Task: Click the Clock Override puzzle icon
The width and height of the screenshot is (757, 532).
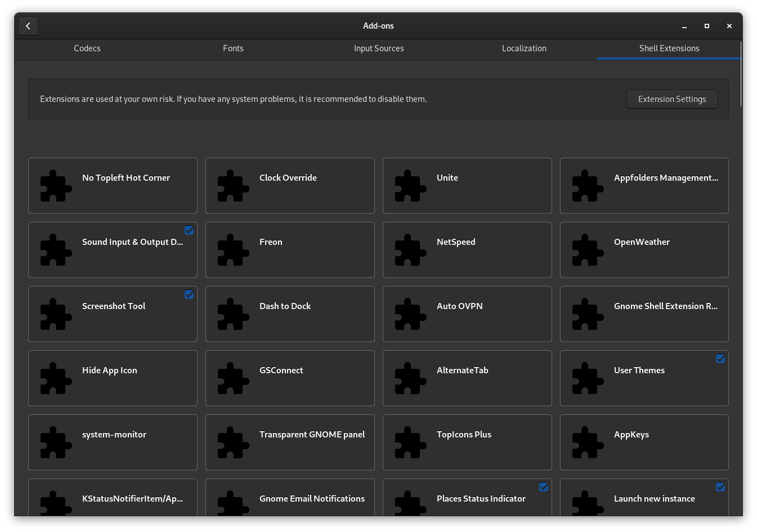Action: coord(234,186)
